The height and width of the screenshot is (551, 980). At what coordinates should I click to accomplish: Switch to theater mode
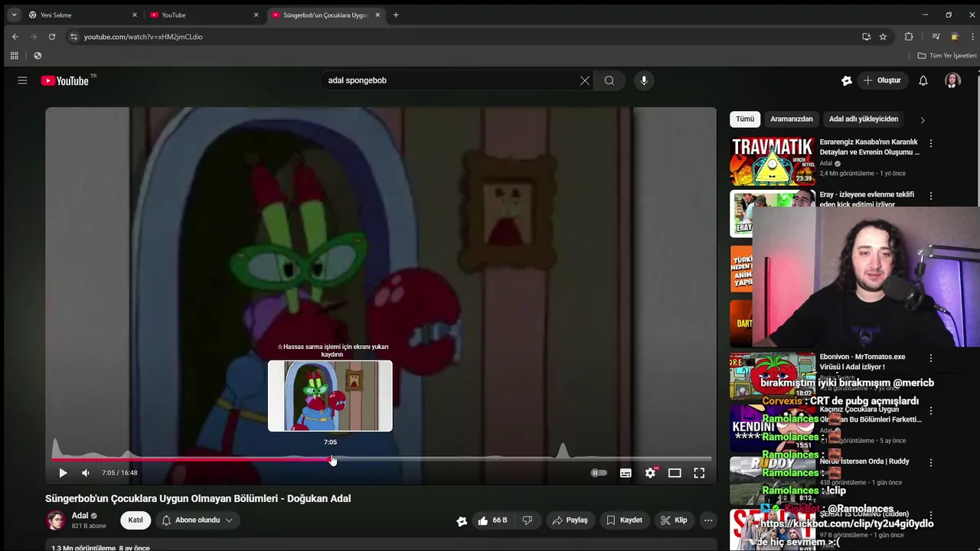pyautogui.click(x=675, y=473)
